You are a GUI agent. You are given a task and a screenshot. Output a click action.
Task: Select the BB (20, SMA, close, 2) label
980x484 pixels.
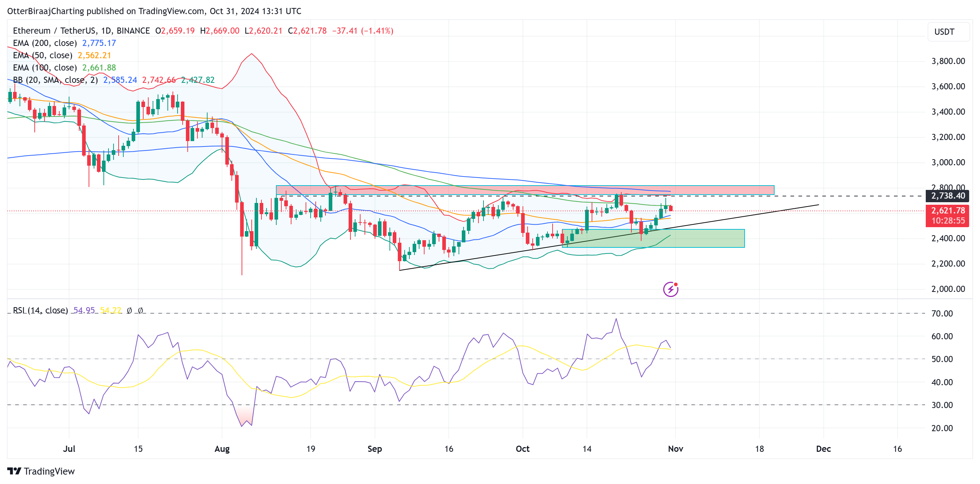tap(56, 80)
